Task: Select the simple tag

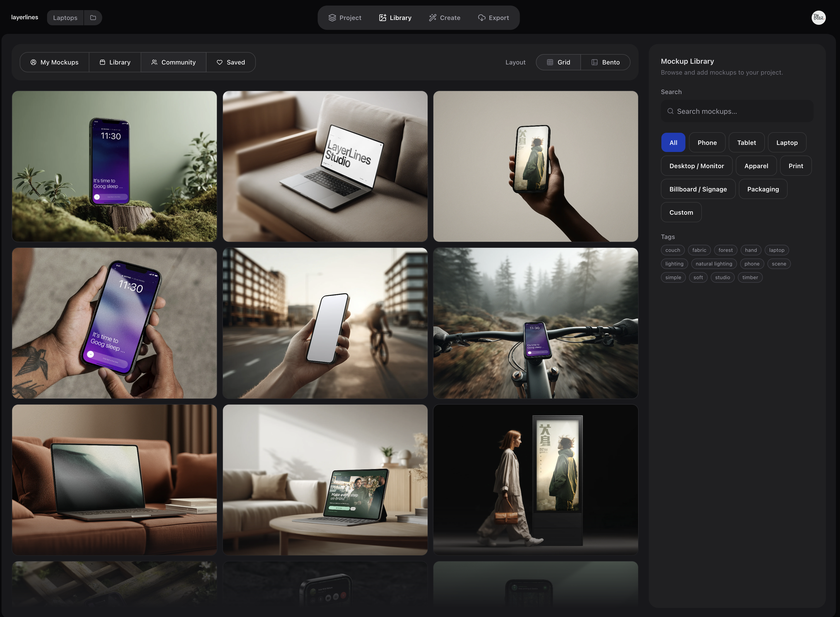Action: 673,277
